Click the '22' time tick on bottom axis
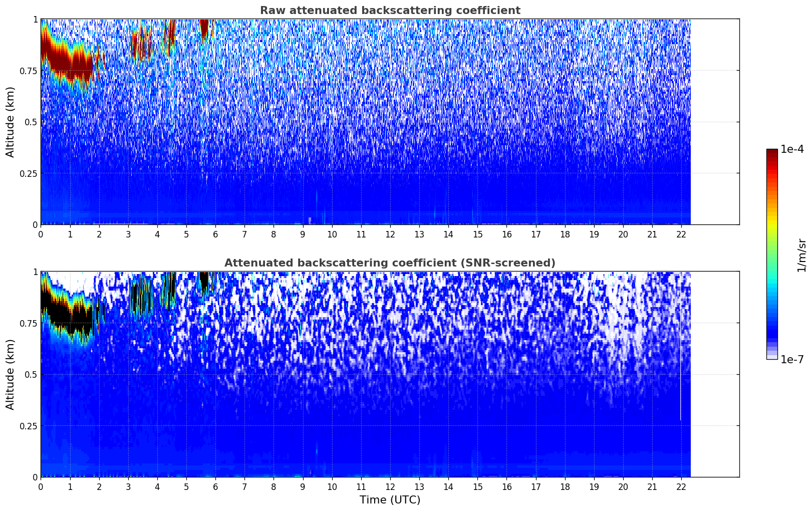The image size is (812, 511). 681,486
